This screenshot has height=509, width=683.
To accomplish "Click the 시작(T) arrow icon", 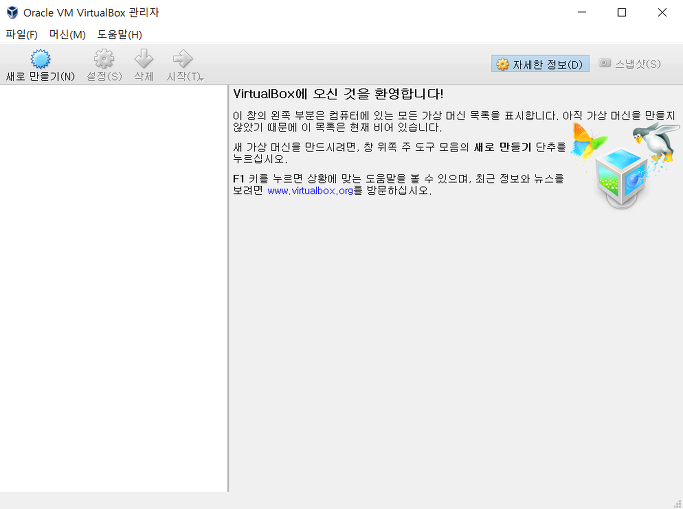I will 183,59.
